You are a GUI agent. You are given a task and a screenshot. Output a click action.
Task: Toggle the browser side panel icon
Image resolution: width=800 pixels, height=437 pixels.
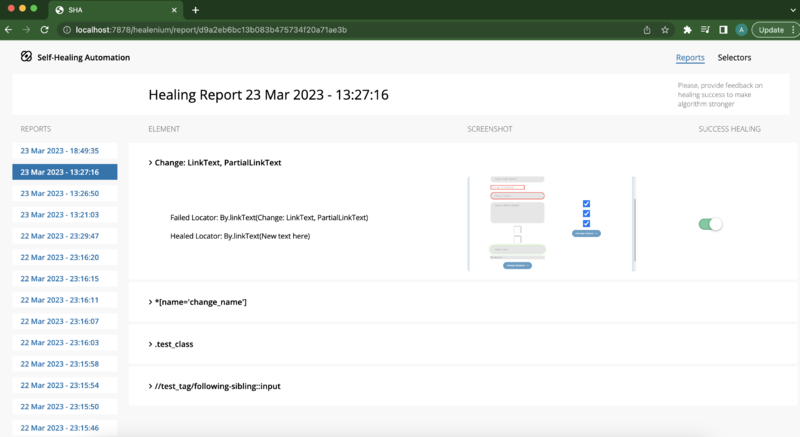(x=723, y=30)
